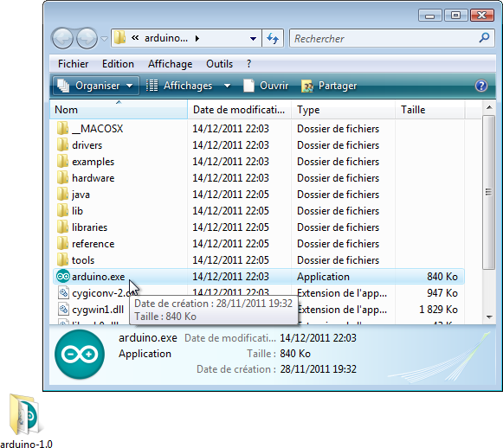Click the cygwin1.dll file icon
Image resolution: width=503 pixels, height=448 pixels.
(63, 310)
